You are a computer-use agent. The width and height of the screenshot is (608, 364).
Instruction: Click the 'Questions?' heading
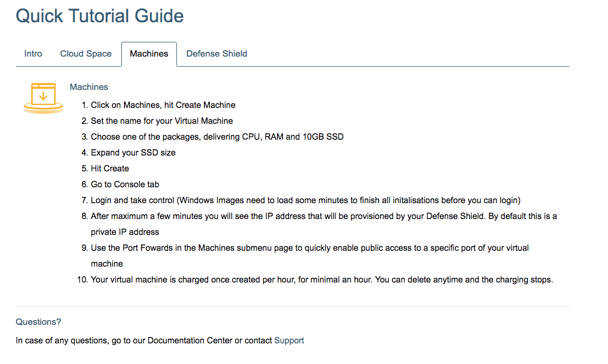click(x=38, y=322)
